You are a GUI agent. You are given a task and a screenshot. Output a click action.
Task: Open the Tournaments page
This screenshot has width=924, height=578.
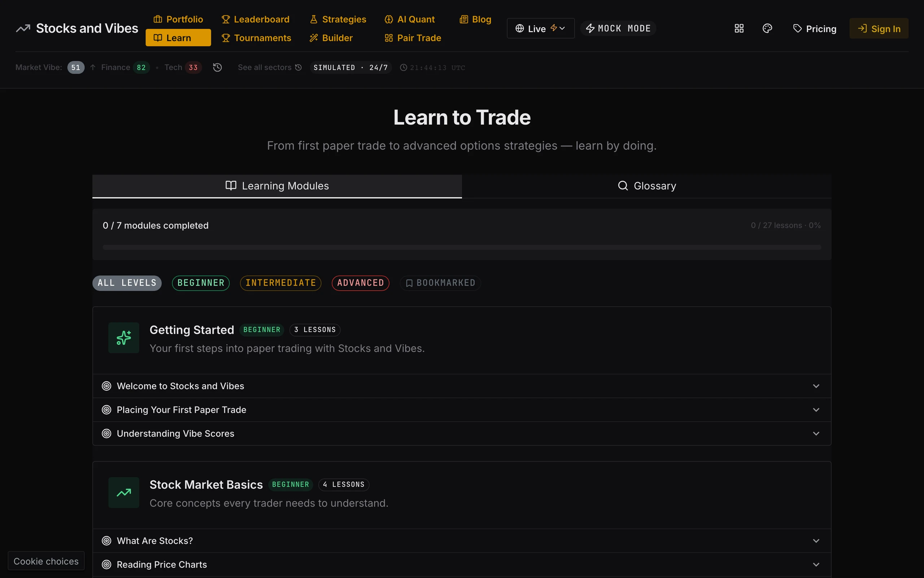tap(257, 38)
